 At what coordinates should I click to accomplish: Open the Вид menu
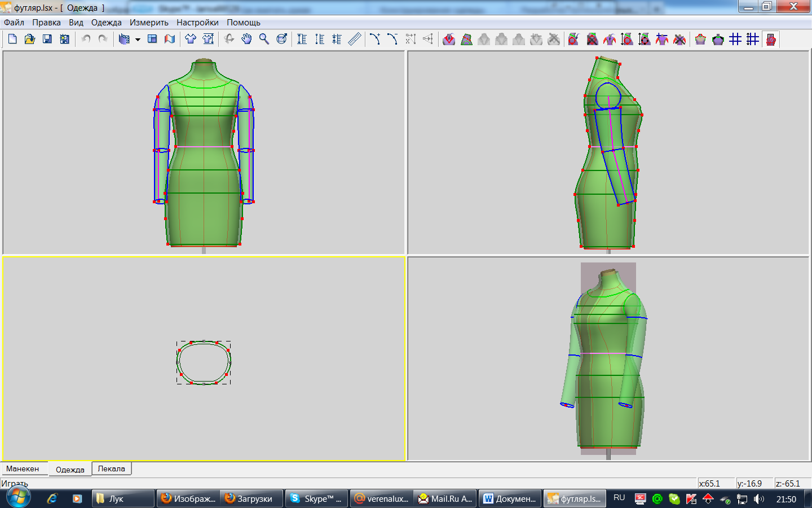76,23
